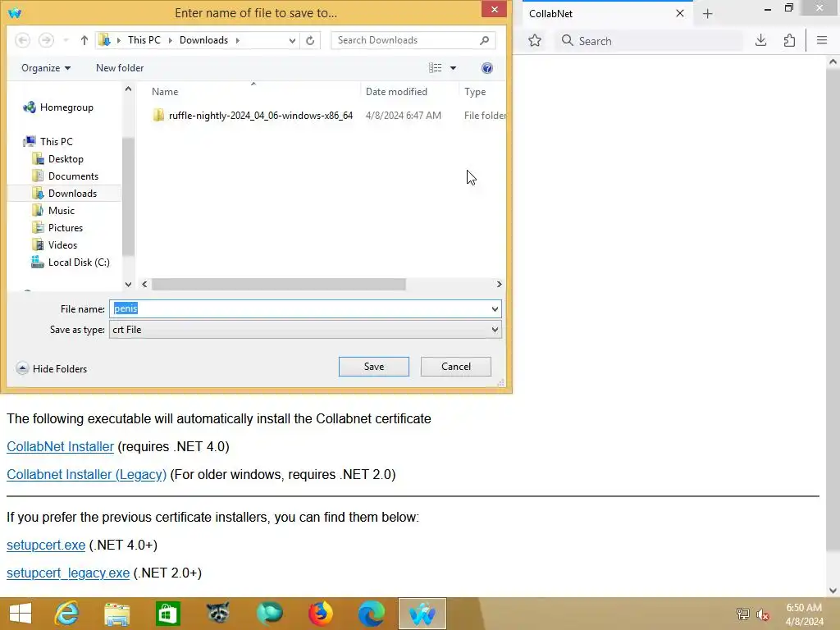840x630 pixels.
Task: Sort by Name column header
Action: point(253,92)
